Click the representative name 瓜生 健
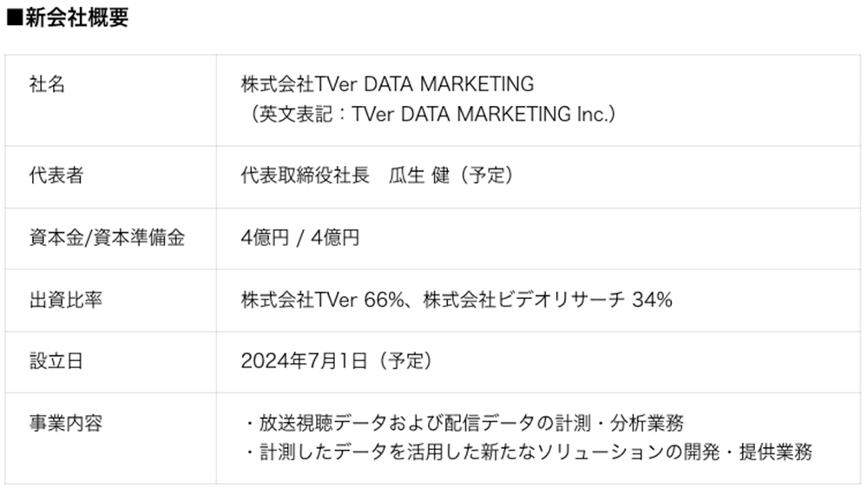Image resolution: width=868 pixels, height=489 pixels. click(419, 175)
